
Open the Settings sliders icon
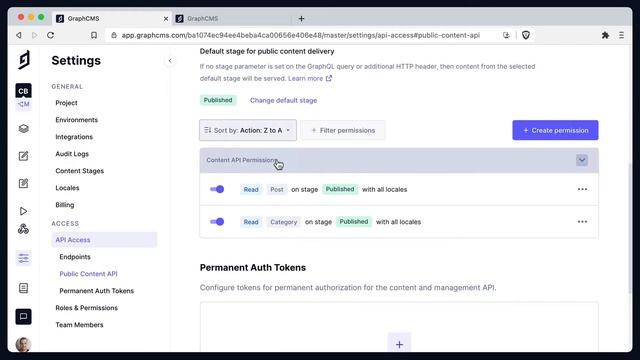point(23,258)
